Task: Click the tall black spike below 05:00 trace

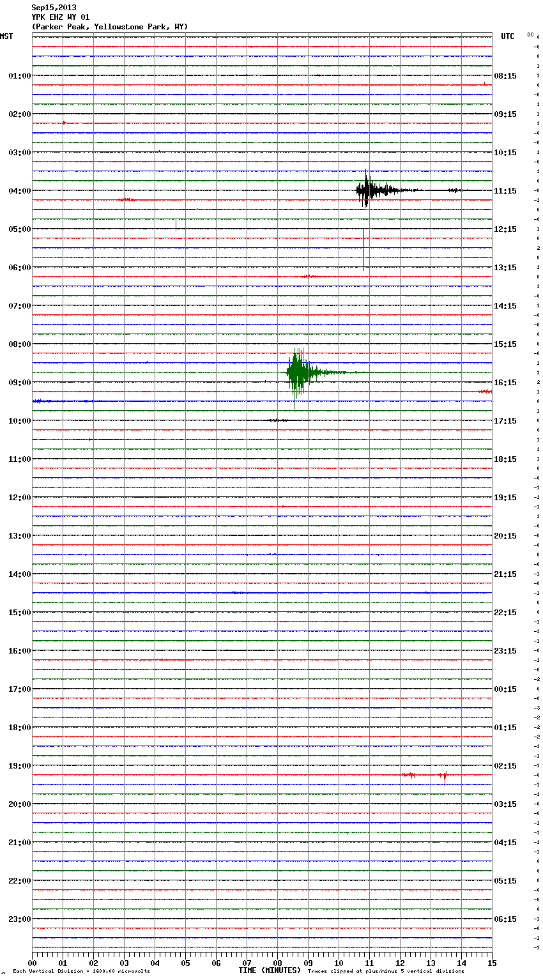Action: coord(364,249)
